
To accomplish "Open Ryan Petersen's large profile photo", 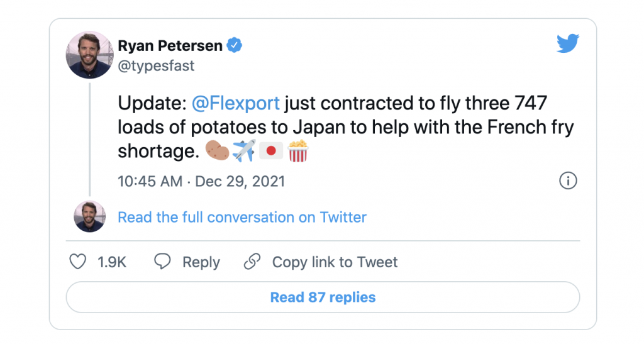I will click(89, 55).
